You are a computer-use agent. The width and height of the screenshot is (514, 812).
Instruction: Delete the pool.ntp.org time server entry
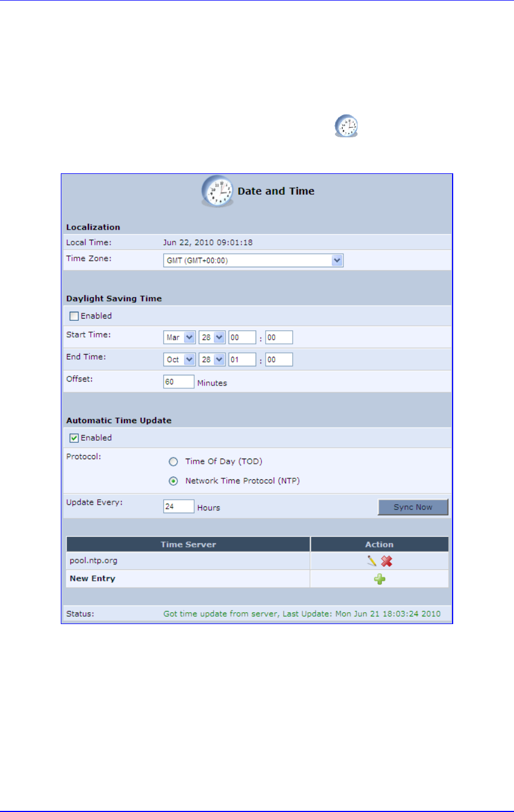pos(387,561)
